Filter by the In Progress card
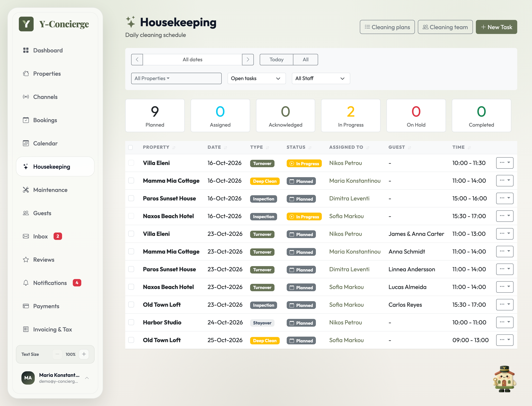 coord(351,116)
